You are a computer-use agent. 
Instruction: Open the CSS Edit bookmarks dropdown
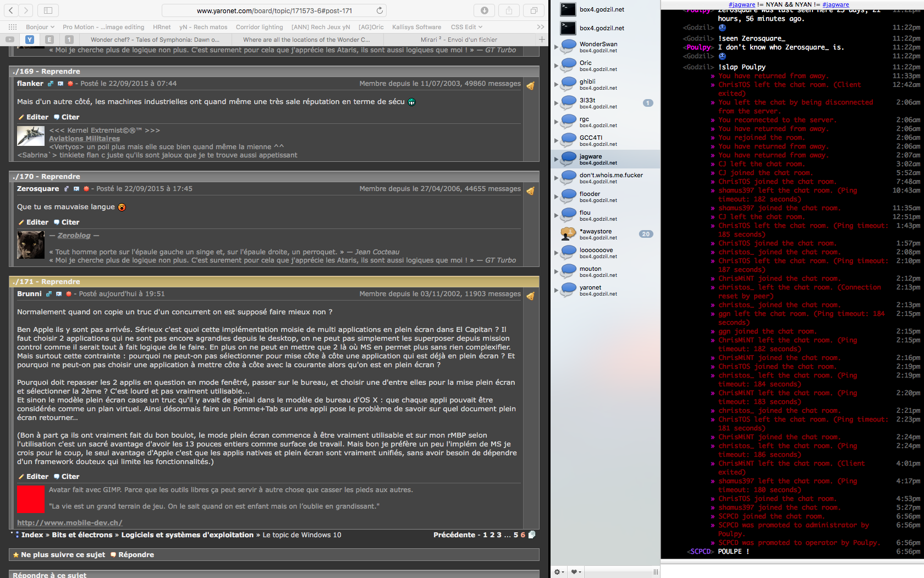tap(466, 27)
